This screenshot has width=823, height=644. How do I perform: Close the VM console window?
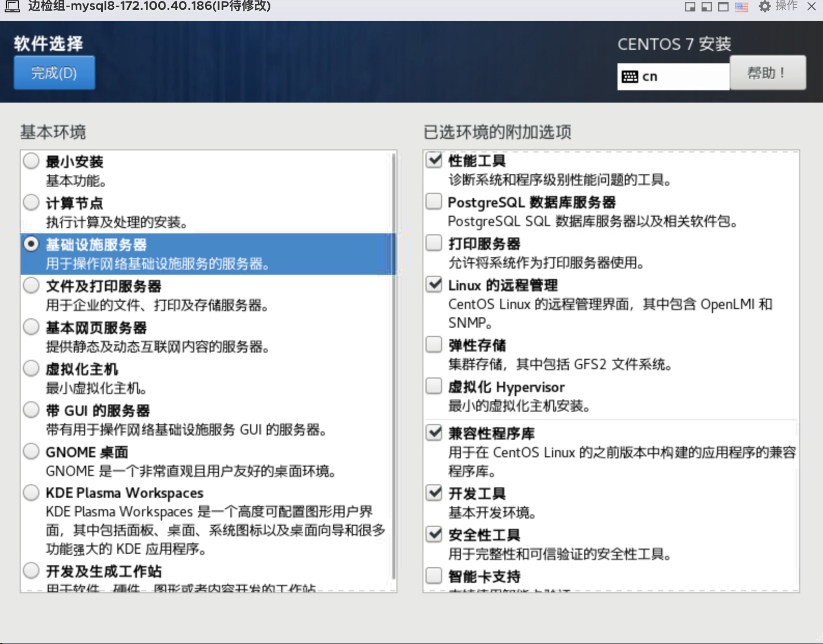812,6
